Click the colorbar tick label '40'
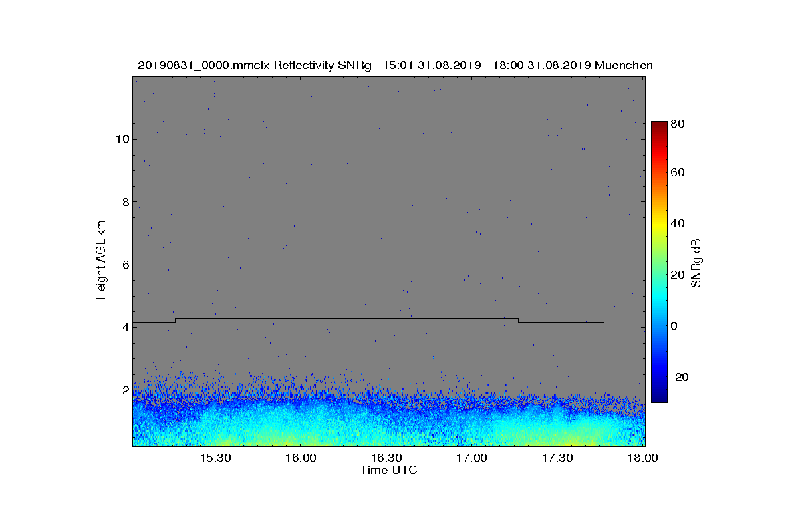The width and height of the screenshot is (798, 532). [678, 224]
